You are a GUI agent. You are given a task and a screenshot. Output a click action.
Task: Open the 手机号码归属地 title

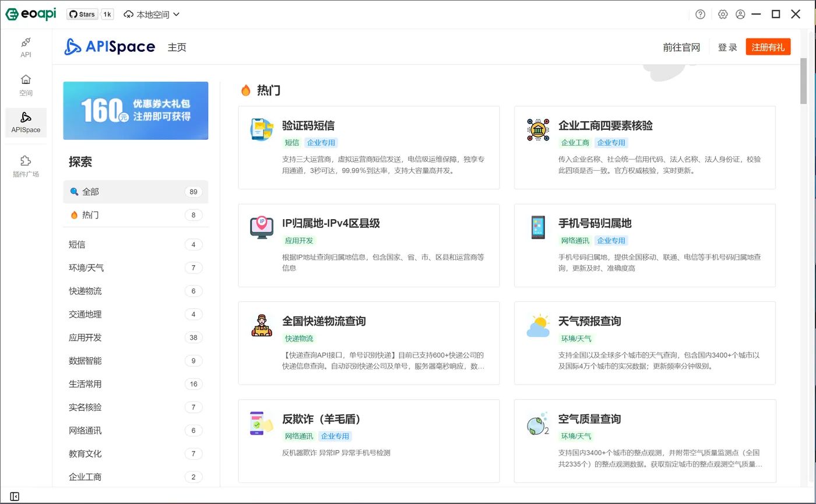pos(595,223)
